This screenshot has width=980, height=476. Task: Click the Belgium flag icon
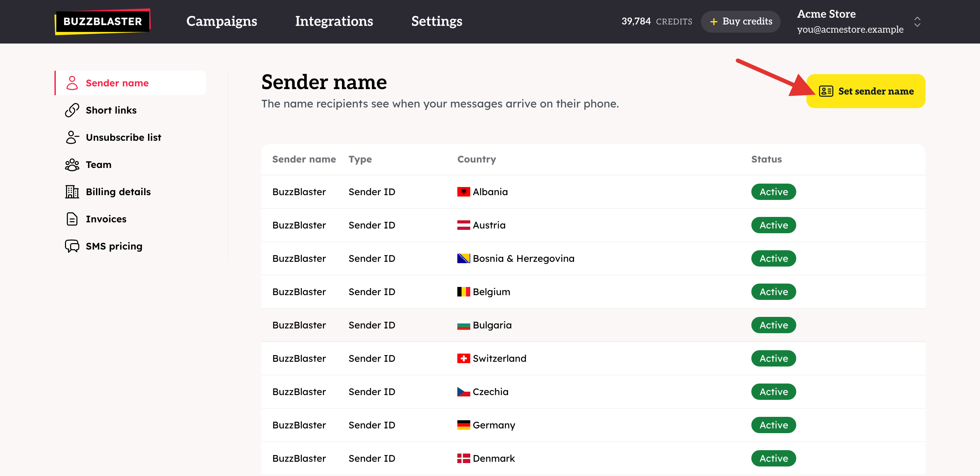463,292
